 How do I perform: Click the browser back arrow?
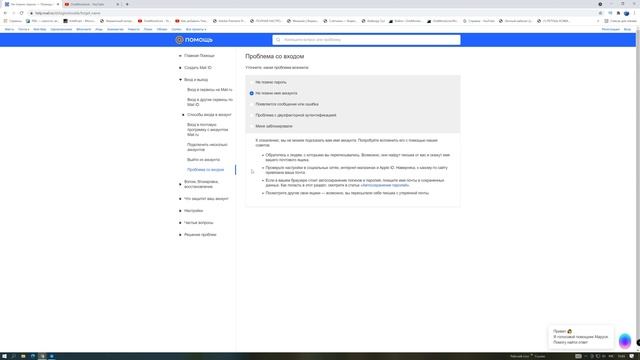coord(5,13)
